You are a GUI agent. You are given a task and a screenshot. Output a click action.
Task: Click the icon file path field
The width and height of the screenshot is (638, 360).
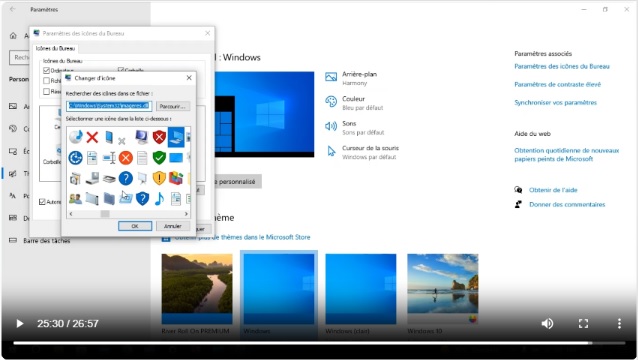(109, 106)
